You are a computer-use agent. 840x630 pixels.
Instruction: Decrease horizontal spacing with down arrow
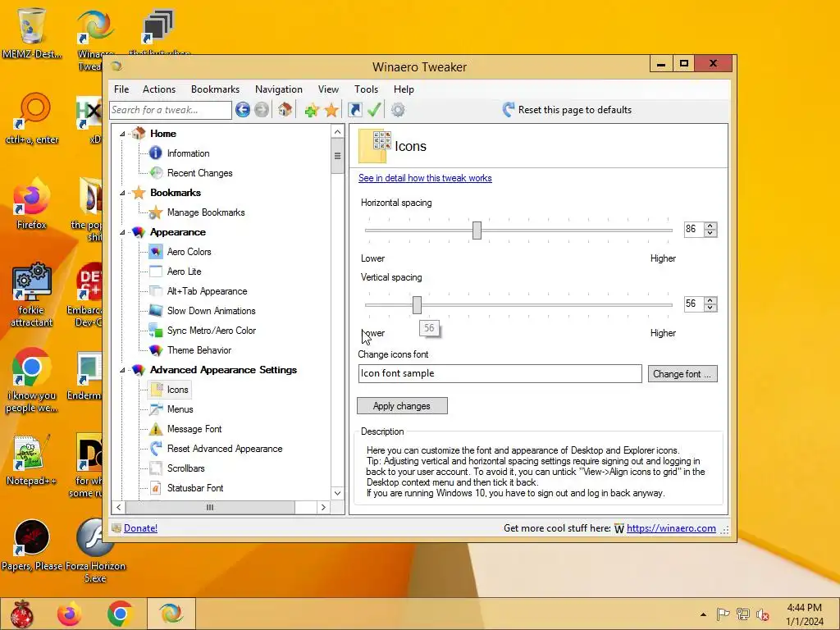tap(710, 233)
